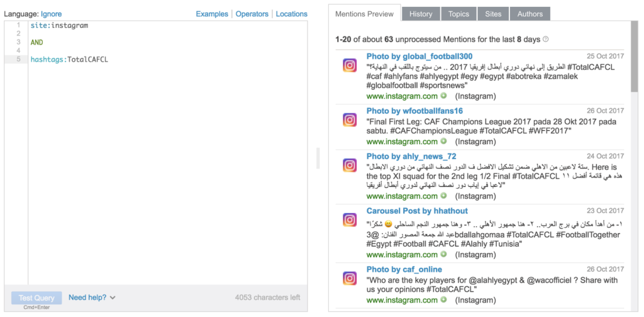Click help icon next to '8 days'
Viewport: 644px width, 317px height.
545,40
